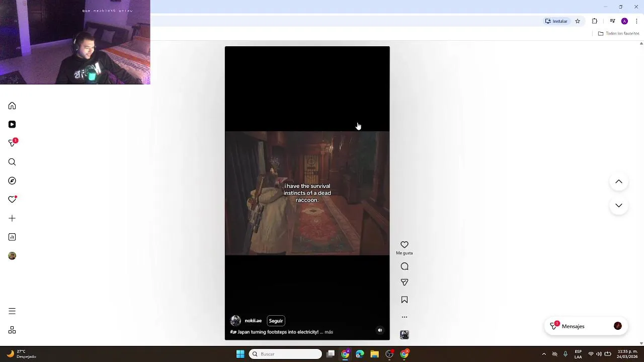Go to next reel with down arrow
This screenshot has height=362, width=644.
(619, 205)
